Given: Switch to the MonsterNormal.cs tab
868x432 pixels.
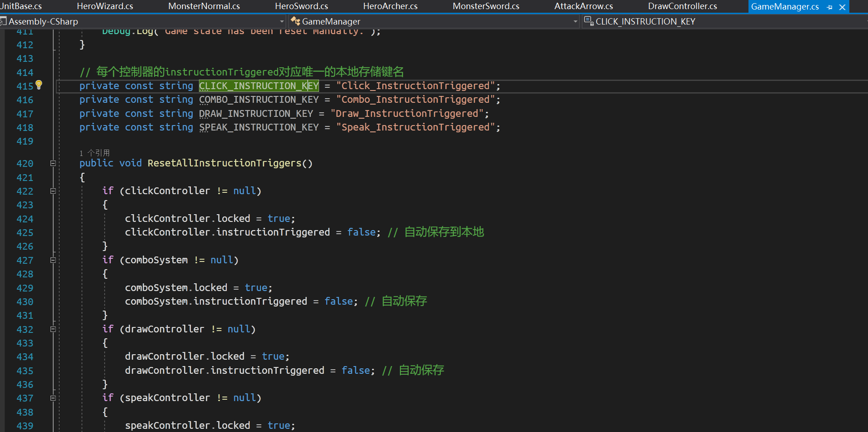Looking at the screenshot, I should (204, 6).
